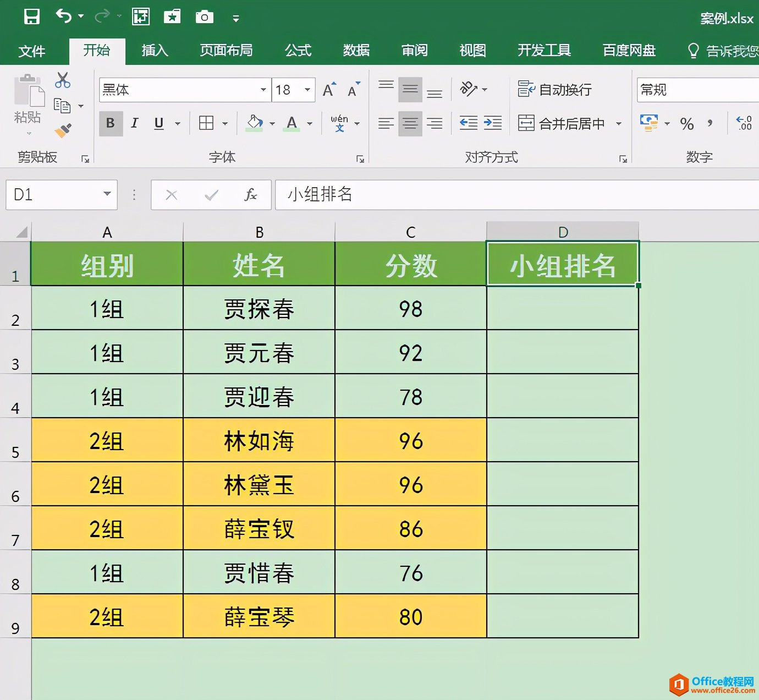This screenshot has width=759, height=700.
Task: Open the font size 18 dropdown
Action: click(x=307, y=90)
